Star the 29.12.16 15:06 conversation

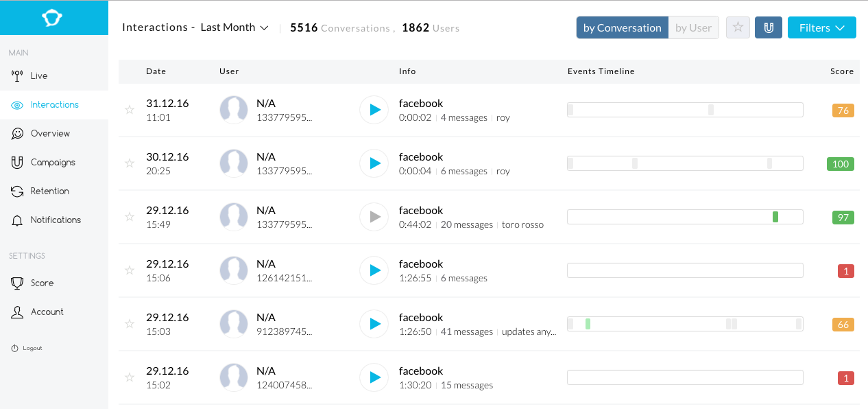[130, 270]
